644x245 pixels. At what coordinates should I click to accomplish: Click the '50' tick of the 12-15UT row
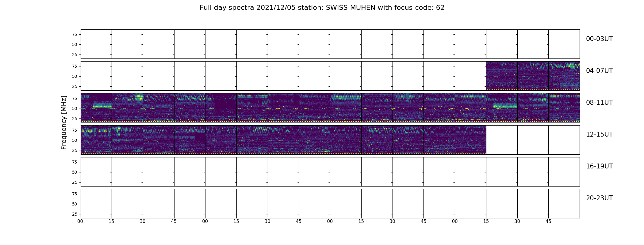coord(75,140)
